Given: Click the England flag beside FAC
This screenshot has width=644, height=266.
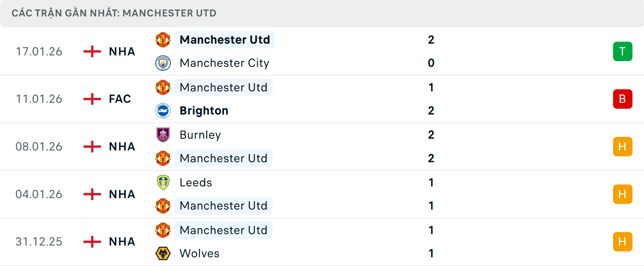Looking at the screenshot, I should tap(92, 99).
